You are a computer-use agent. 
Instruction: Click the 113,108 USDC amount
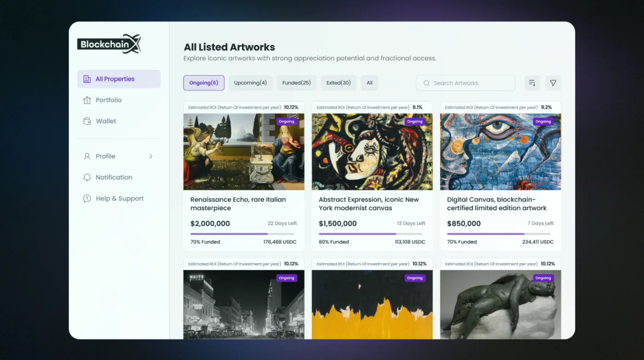[x=410, y=242]
